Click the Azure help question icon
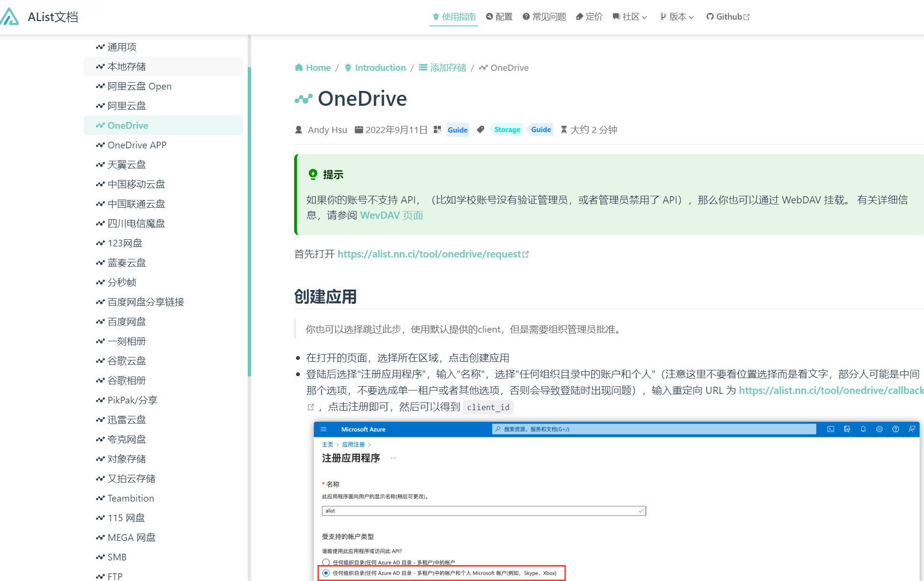 click(x=896, y=429)
